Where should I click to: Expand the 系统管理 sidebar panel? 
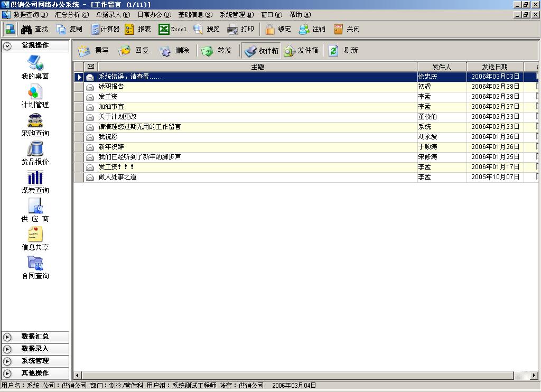click(35, 361)
